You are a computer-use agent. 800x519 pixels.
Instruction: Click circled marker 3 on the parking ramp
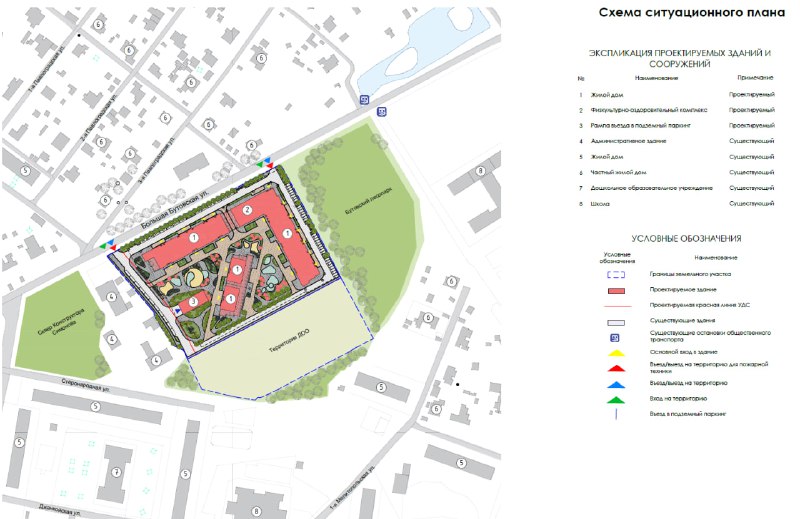(x=193, y=302)
